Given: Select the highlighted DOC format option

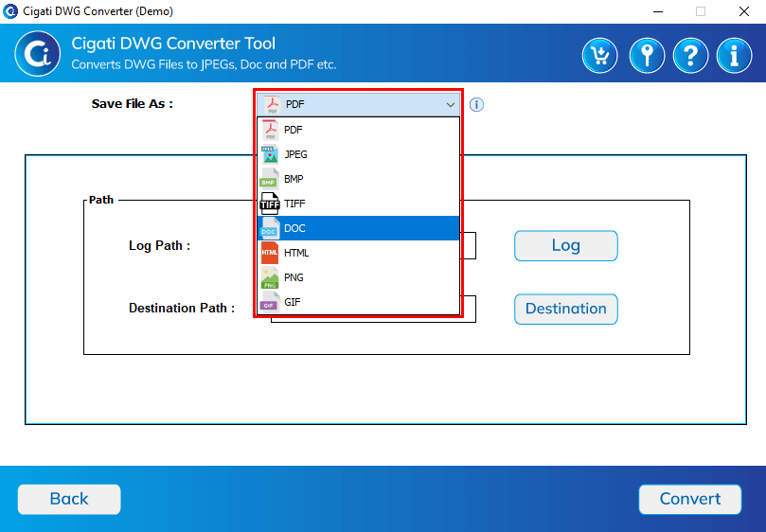Looking at the screenshot, I should (359, 228).
